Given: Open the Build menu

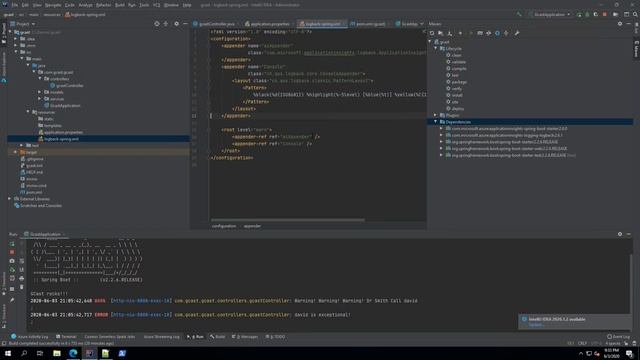Looking at the screenshot, I should click(x=120, y=5).
